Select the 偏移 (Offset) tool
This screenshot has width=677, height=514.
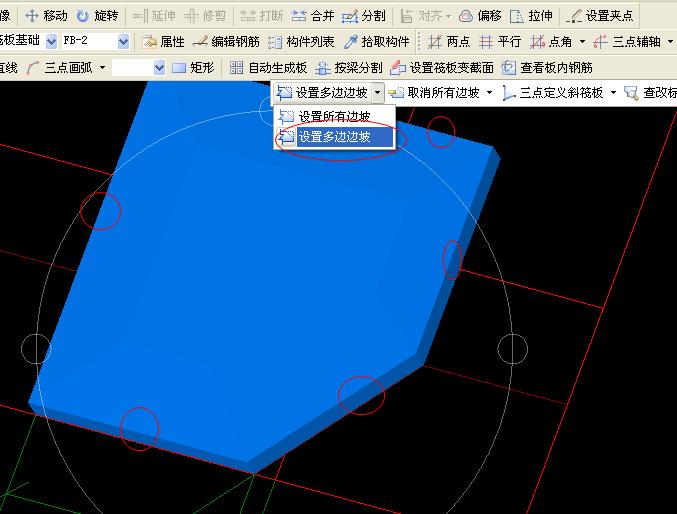480,16
